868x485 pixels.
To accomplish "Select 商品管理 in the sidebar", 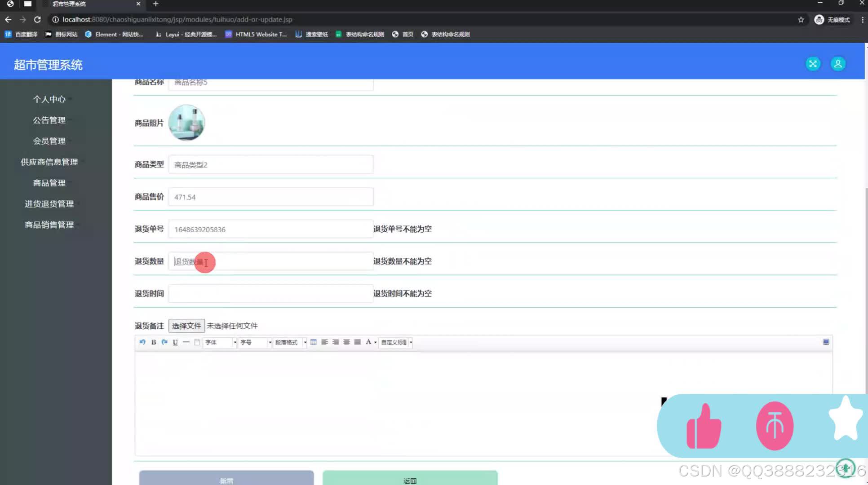I will pos(49,183).
